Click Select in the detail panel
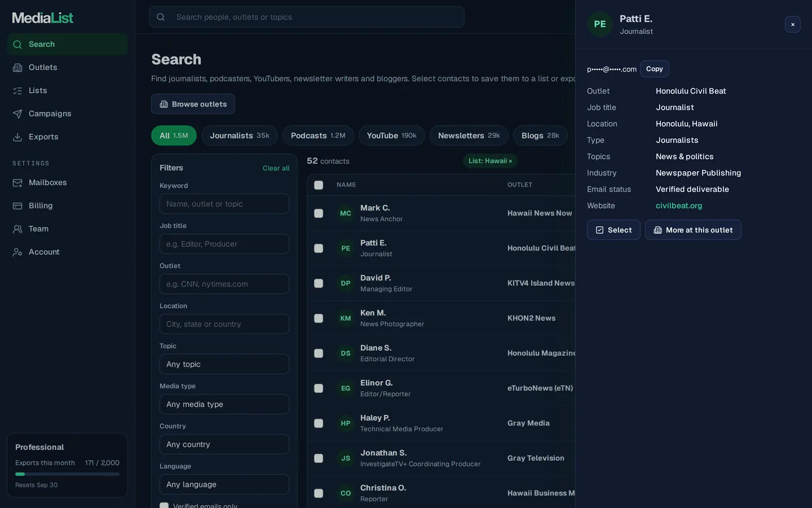812x508 pixels. click(x=614, y=230)
